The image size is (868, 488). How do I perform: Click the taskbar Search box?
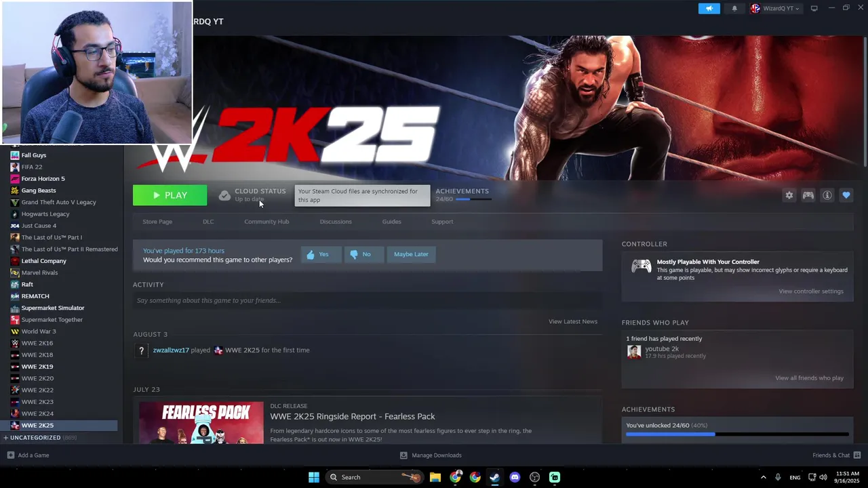(x=374, y=477)
